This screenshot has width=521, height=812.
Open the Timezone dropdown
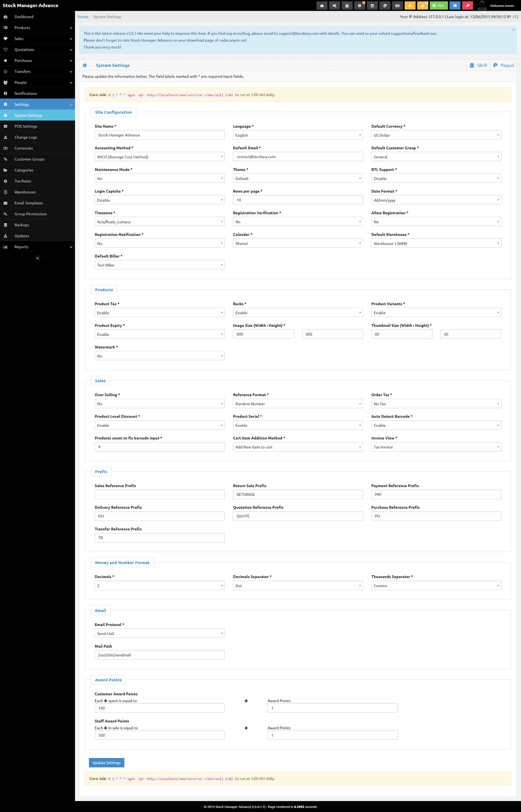159,222
